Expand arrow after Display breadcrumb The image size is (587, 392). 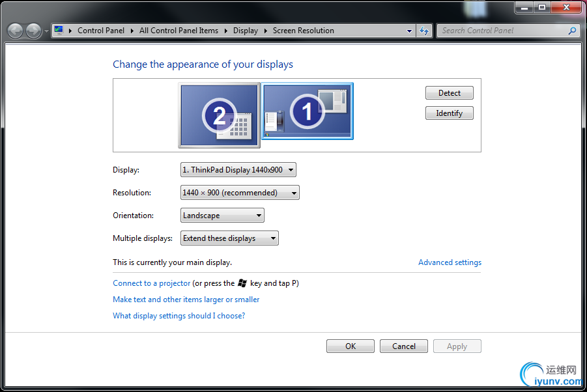[265, 31]
